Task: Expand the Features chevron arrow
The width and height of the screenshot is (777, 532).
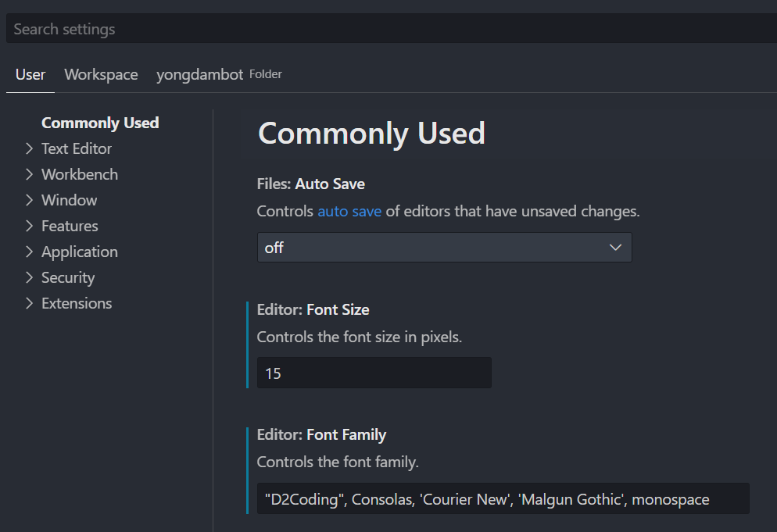Action: 29,226
